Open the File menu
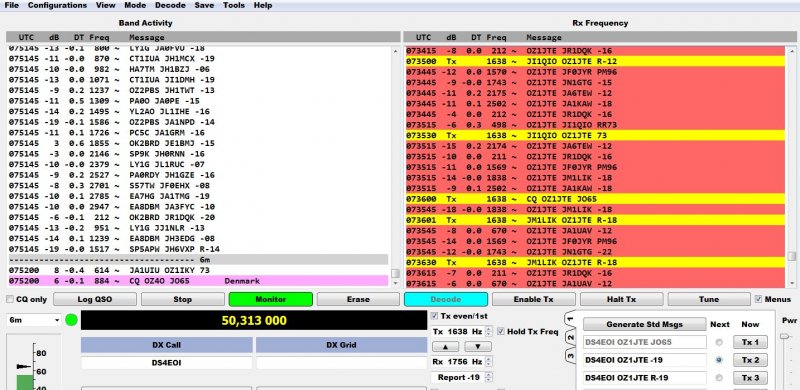800x390 pixels. [x=11, y=5]
